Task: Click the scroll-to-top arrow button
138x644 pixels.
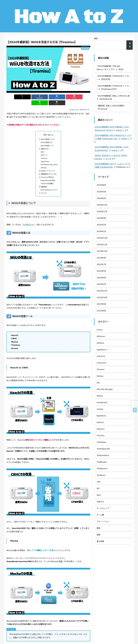Action: pos(135,410)
